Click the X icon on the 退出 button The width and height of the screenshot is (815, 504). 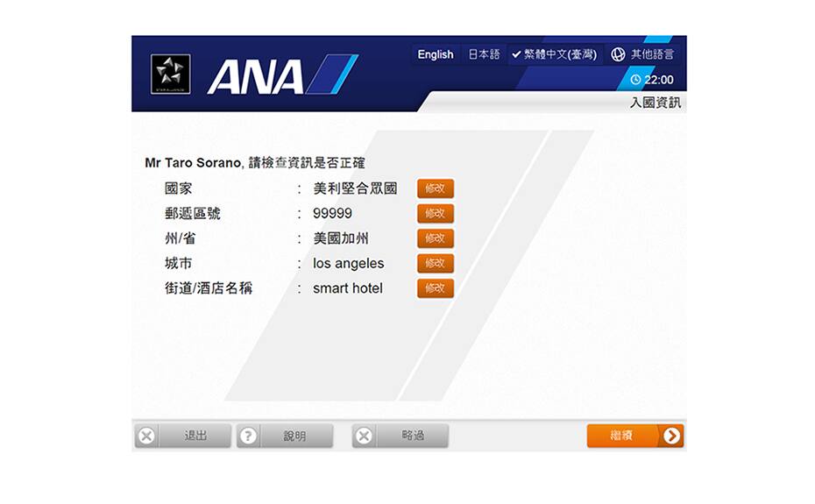click(146, 436)
